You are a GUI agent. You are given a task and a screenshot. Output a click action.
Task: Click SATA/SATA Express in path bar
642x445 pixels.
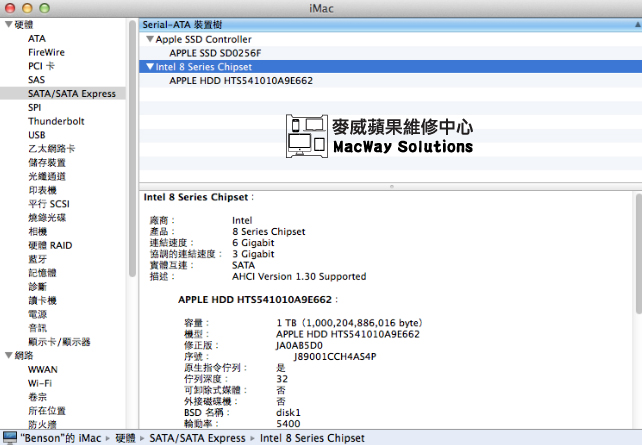coord(197,438)
